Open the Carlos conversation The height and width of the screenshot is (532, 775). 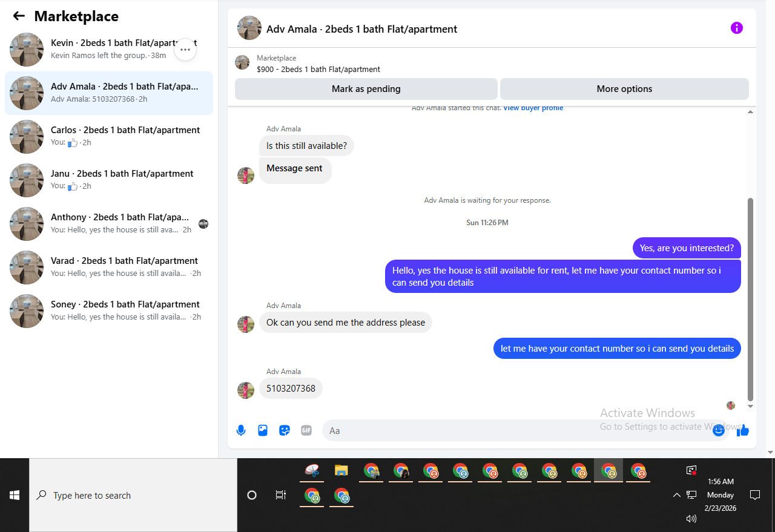pos(109,137)
